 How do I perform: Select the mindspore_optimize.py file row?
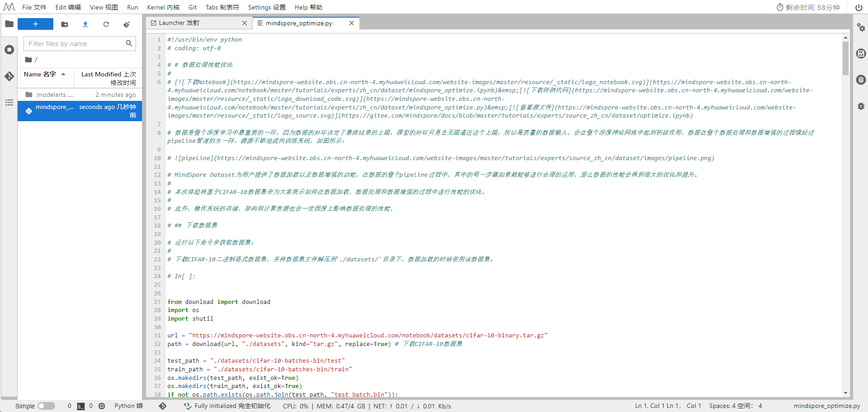(80, 111)
